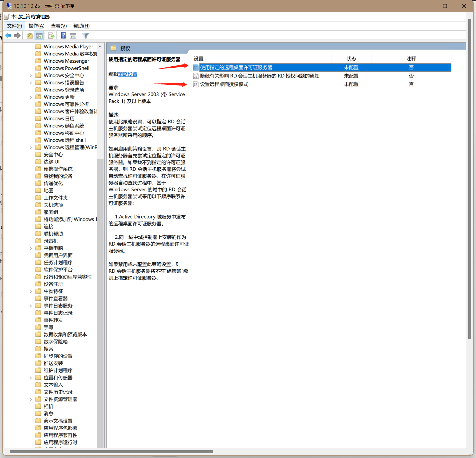Viewport: 476px width, 458px height.
Task: Expand the Windows 安全中心 node
Action: pos(31,75)
